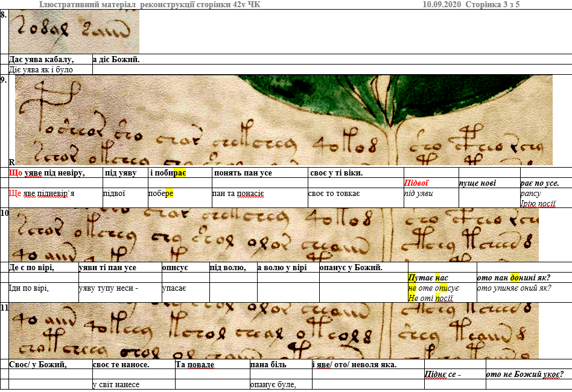Click the manuscript image in row 11
Viewport: 572px width, 392px height.
click(273, 330)
